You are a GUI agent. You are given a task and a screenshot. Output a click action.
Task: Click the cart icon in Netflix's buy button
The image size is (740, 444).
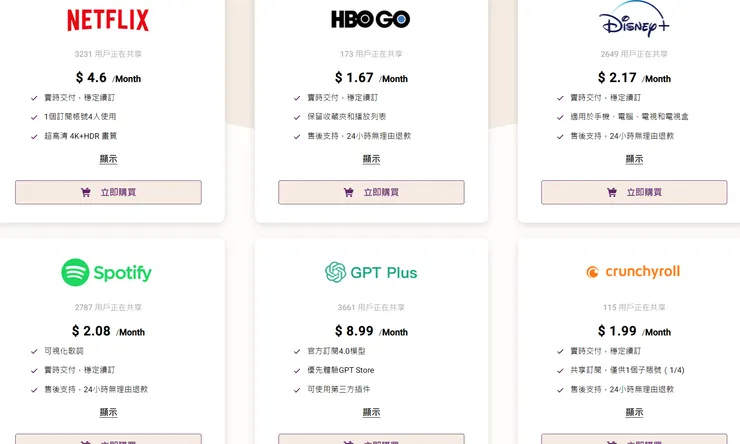(x=86, y=192)
